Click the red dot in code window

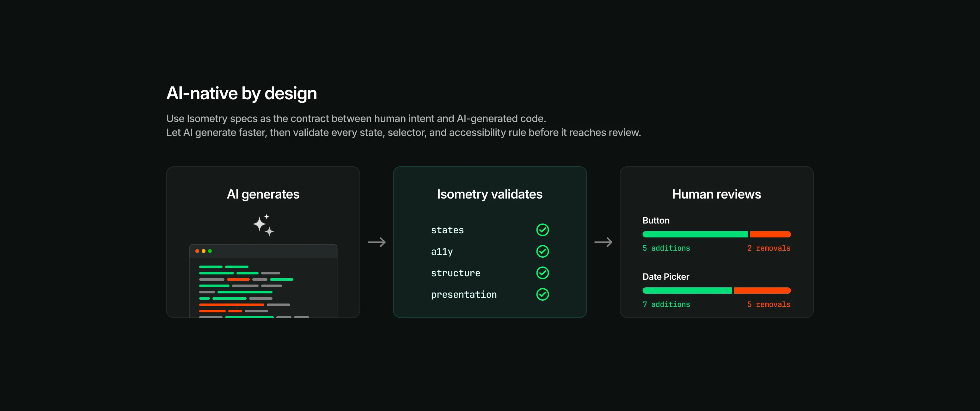point(197,251)
